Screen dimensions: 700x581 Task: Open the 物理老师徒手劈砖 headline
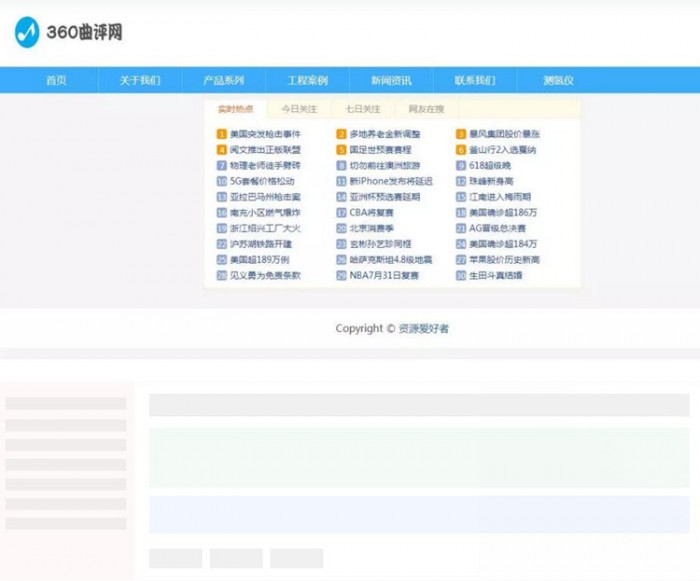[265, 165]
